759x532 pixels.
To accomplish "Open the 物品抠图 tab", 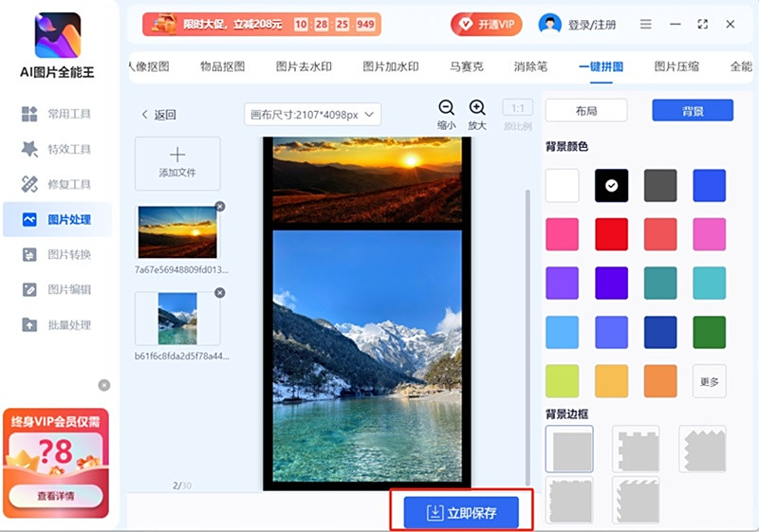I will pos(223,66).
